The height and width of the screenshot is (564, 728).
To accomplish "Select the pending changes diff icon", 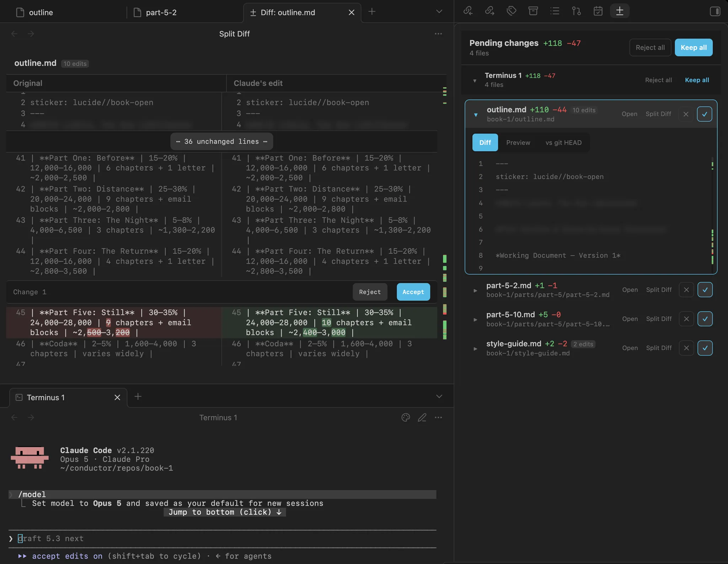I will tap(620, 11).
